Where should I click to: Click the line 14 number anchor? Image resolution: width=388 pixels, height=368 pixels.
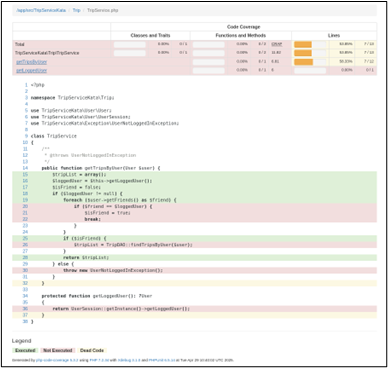(25, 168)
